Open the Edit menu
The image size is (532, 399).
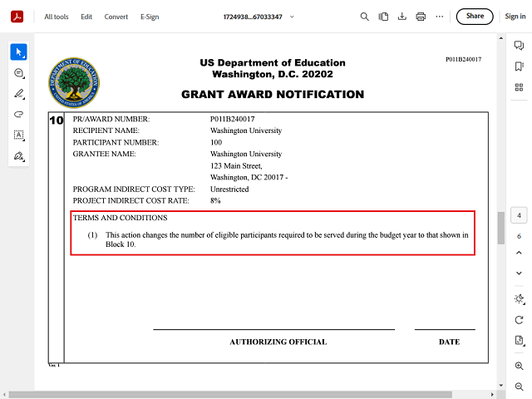86,17
